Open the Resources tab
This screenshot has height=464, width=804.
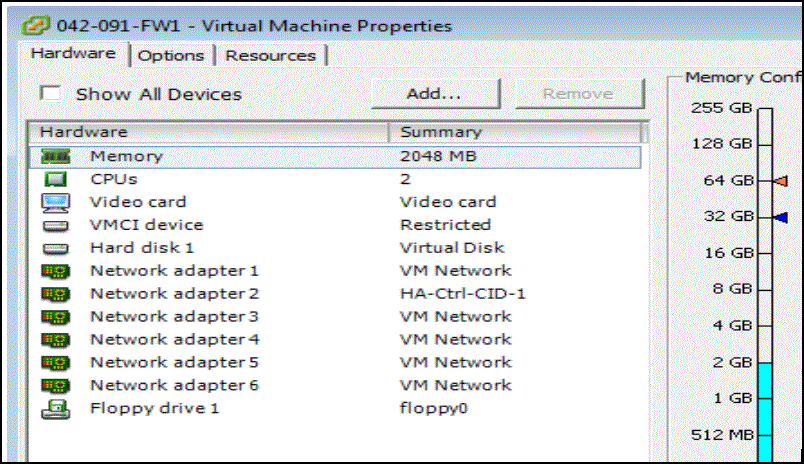click(270, 56)
